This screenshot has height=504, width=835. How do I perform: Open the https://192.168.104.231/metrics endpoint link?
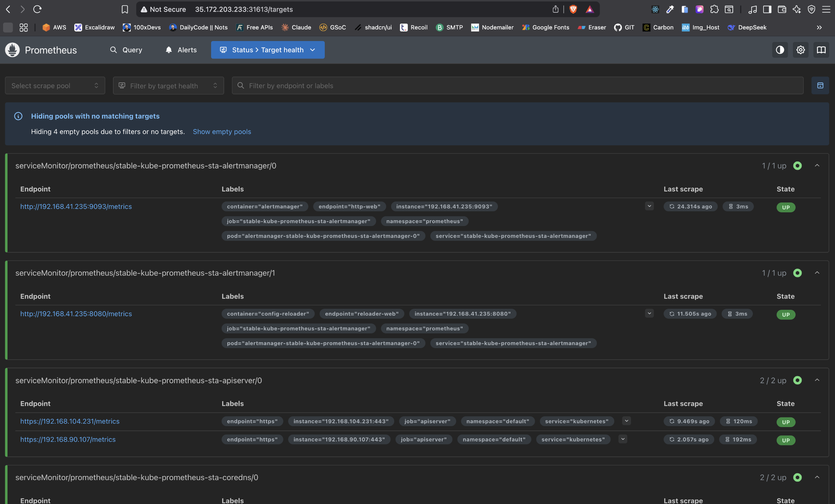tap(70, 421)
